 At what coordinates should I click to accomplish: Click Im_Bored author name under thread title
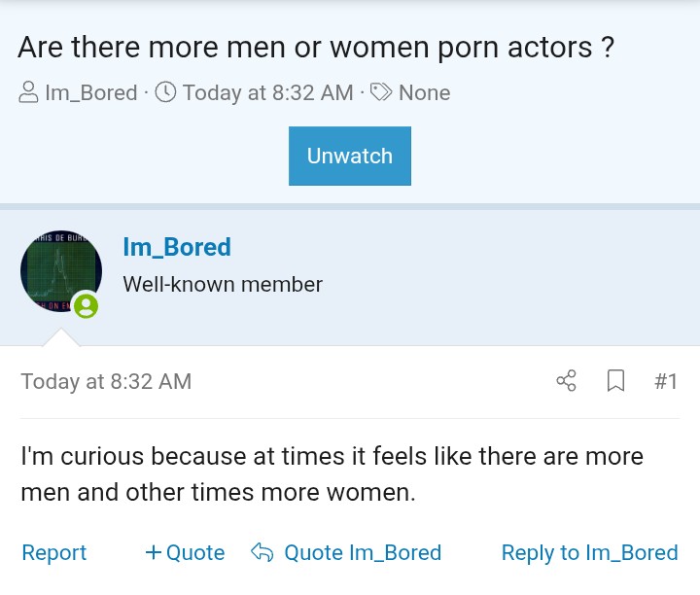pyautogui.click(x=91, y=93)
